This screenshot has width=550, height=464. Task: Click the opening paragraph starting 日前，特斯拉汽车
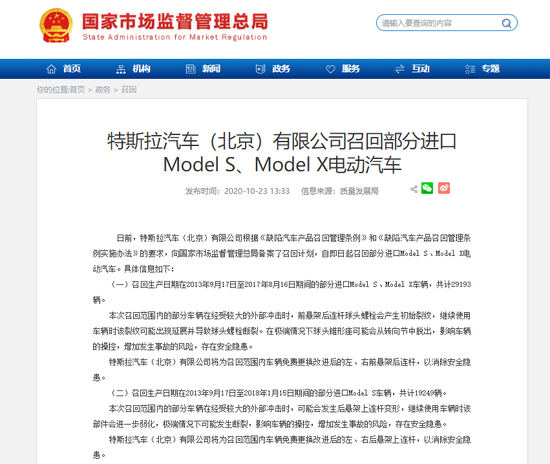coord(282,254)
